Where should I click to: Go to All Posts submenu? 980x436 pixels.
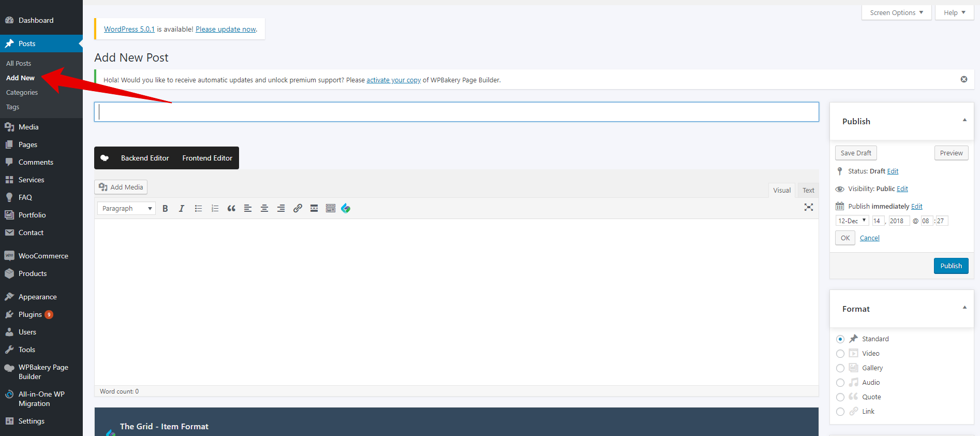click(19, 63)
